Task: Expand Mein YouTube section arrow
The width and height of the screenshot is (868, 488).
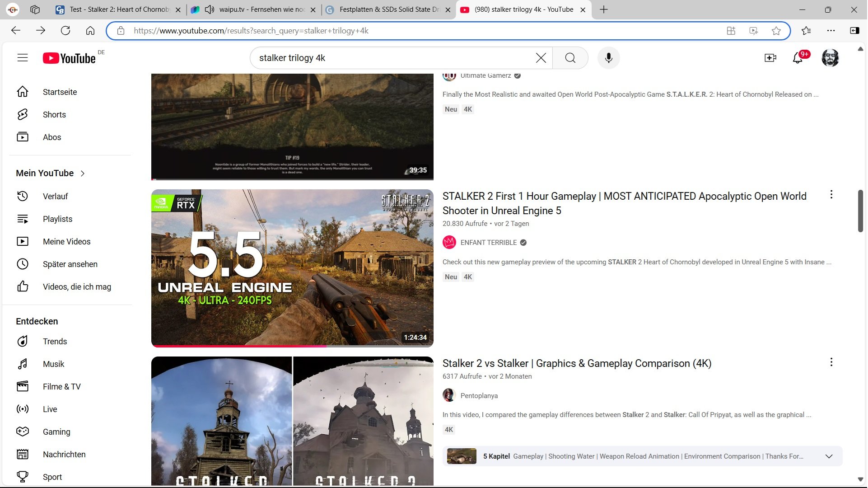Action: coord(83,174)
